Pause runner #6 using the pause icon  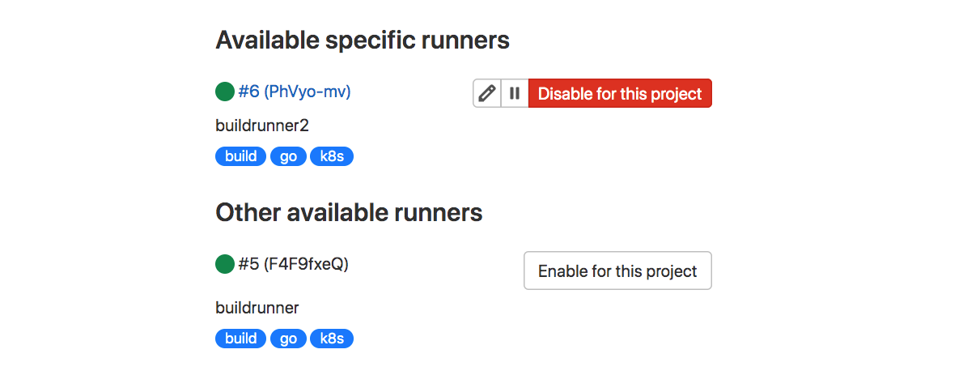(x=515, y=93)
